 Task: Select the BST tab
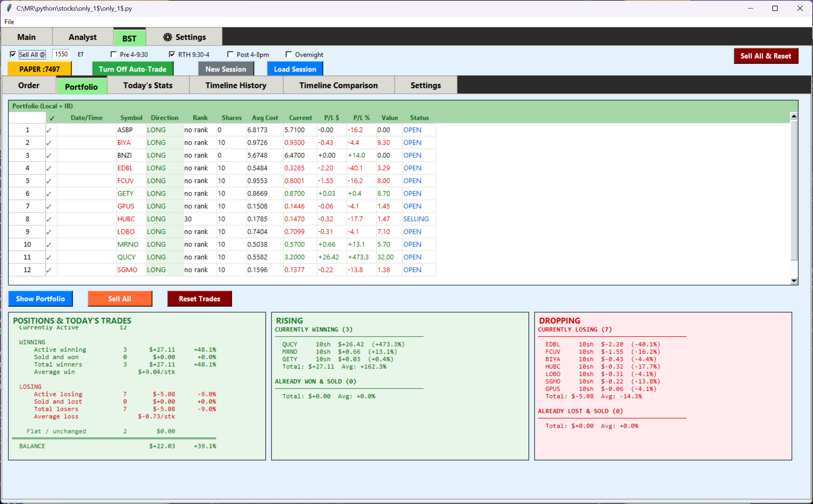(129, 38)
